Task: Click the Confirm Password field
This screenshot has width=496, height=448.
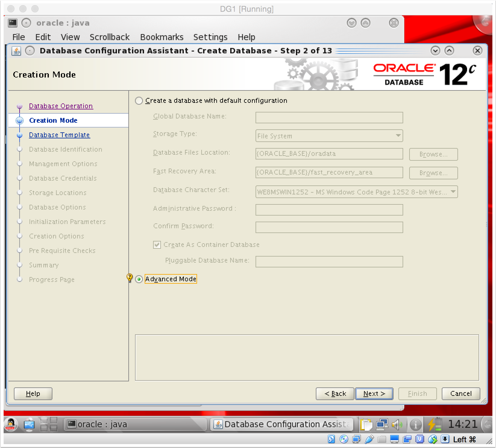Action: pyautogui.click(x=329, y=227)
